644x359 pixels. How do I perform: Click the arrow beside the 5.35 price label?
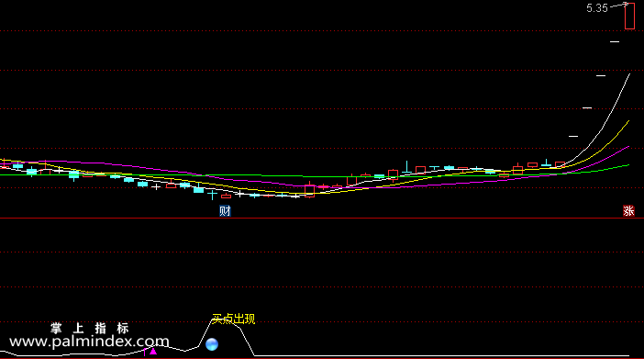pos(620,6)
